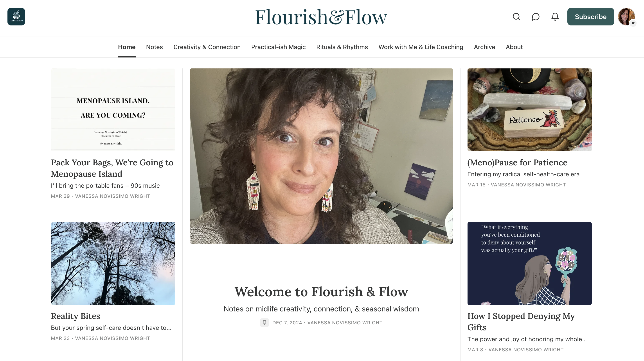
Task: Open the Patience card crystals thumbnail
Action: click(529, 110)
